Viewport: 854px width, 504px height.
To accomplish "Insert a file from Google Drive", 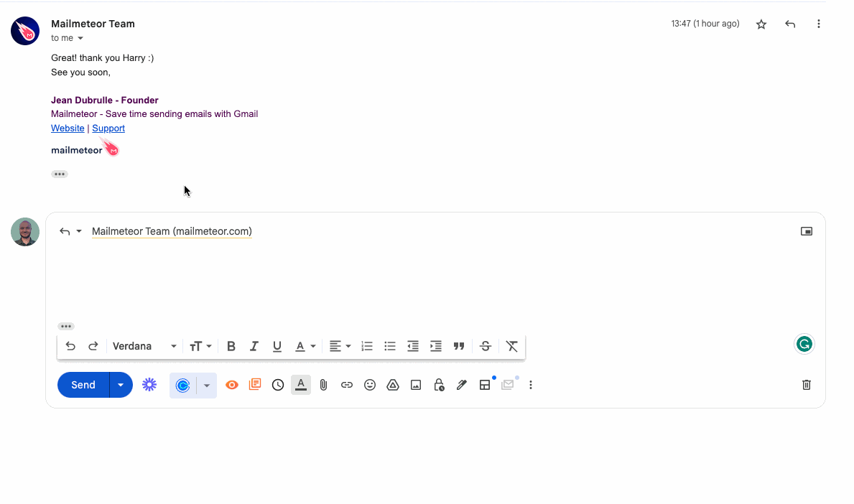I will [392, 384].
